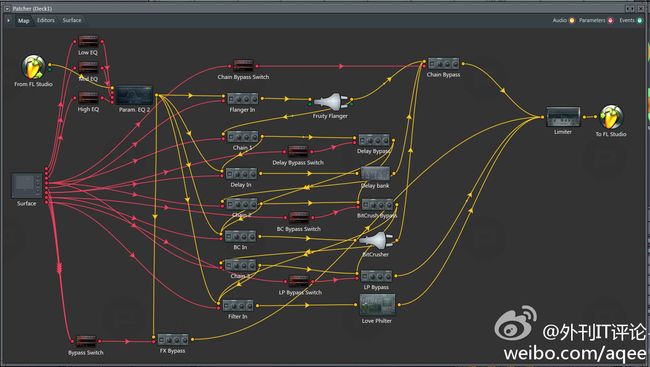Click the green event output port of From FL Studio

(x=50, y=70)
